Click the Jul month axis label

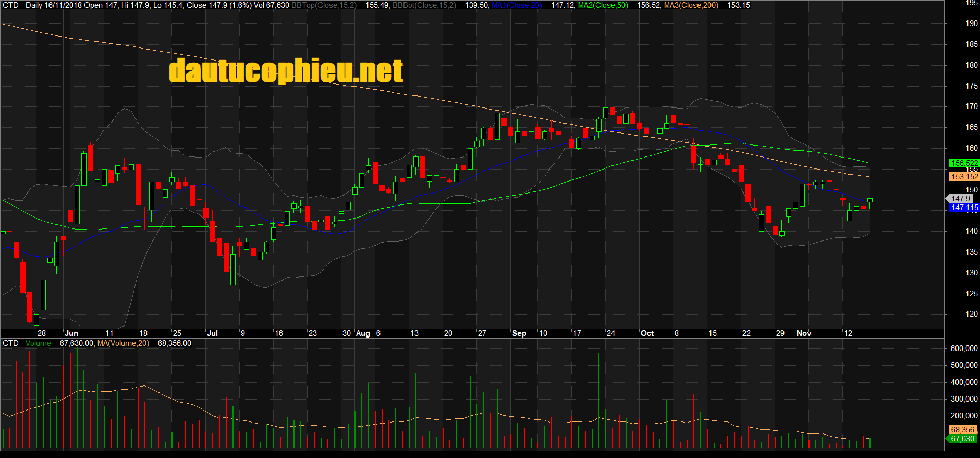pyautogui.click(x=212, y=333)
